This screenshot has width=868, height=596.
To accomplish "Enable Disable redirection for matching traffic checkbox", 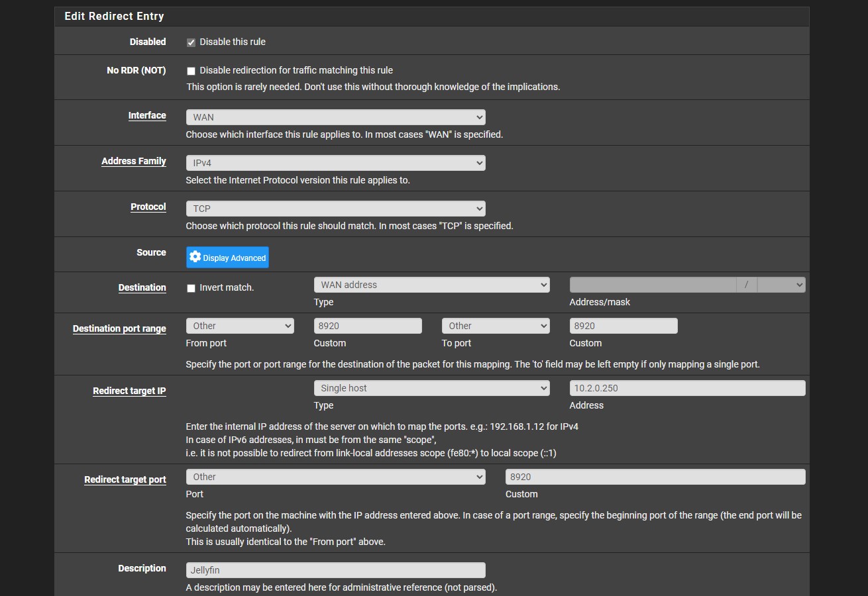I will [x=191, y=71].
